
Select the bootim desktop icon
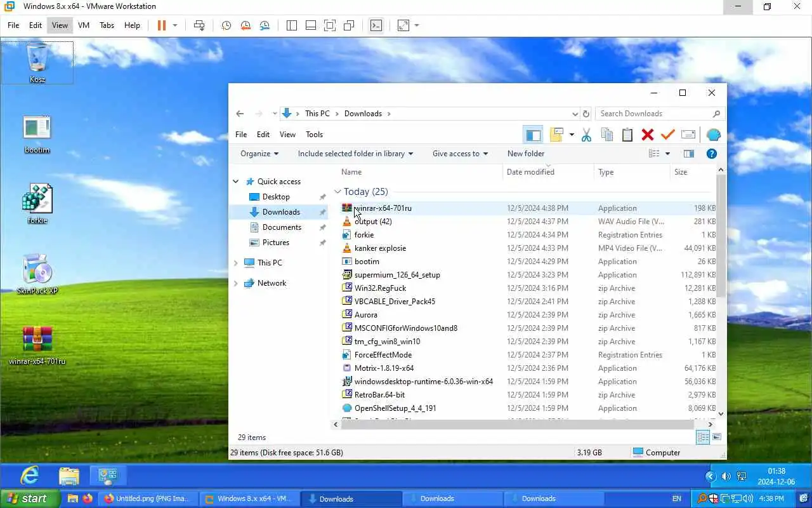pos(37,134)
